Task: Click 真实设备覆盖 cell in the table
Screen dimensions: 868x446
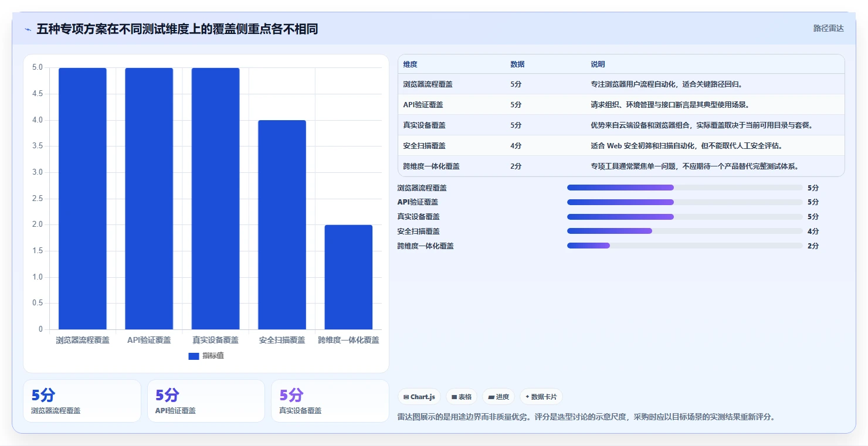Action: (x=424, y=125)
